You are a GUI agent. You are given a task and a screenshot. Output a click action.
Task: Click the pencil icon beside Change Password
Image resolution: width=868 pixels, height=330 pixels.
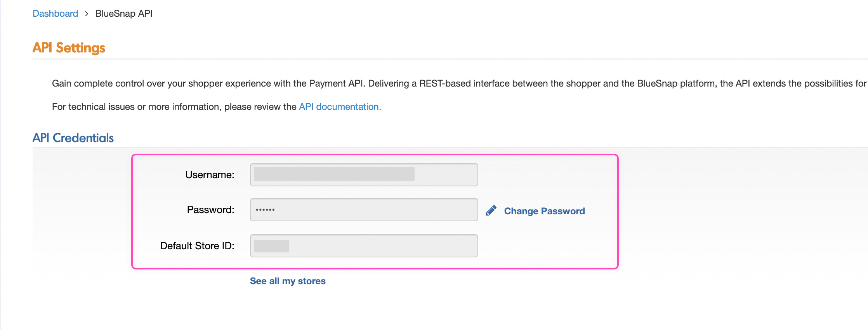click(491, 210)
